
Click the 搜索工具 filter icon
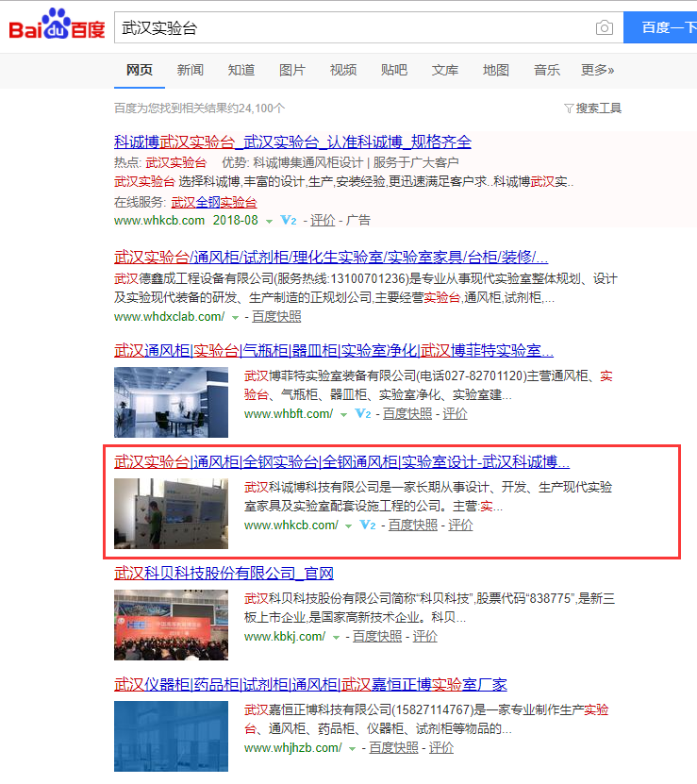point(569,108)
